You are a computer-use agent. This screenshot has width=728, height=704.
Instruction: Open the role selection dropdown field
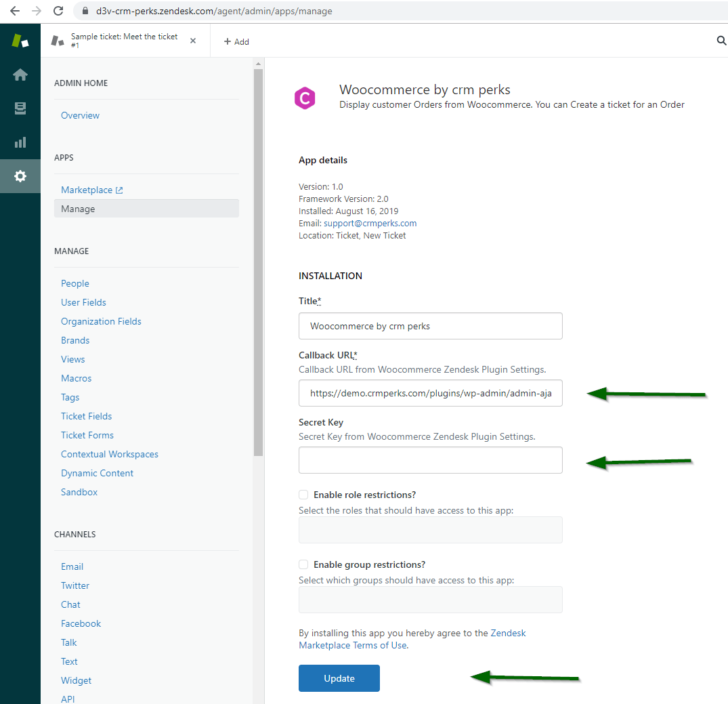pos(430,530)
